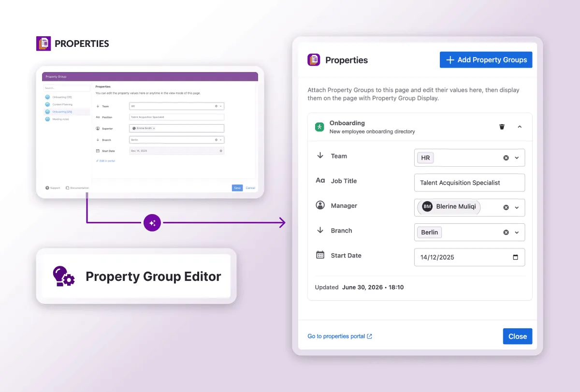580x392 pixels.
Task: Click the Search box in Property Group window
Action: pos(67,88)
